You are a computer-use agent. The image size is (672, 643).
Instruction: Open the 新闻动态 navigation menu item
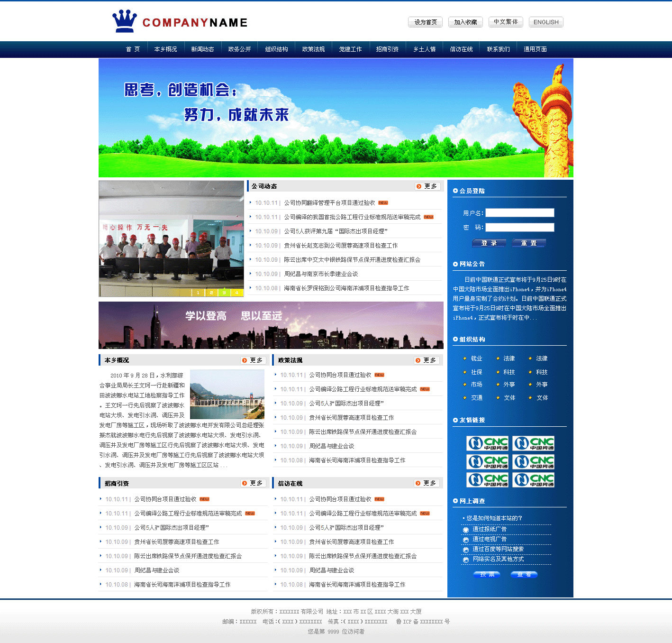202,49
